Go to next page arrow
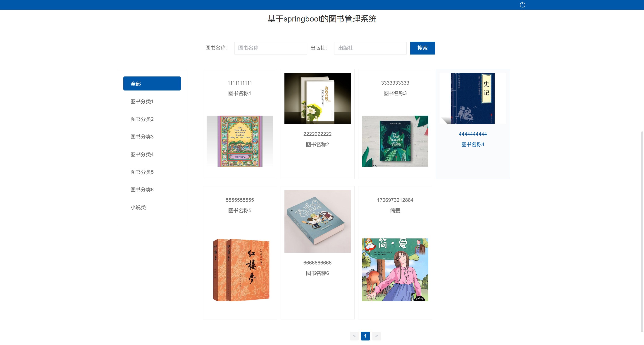The width and height of the screenshot is (644, 345). click(377, 336)
